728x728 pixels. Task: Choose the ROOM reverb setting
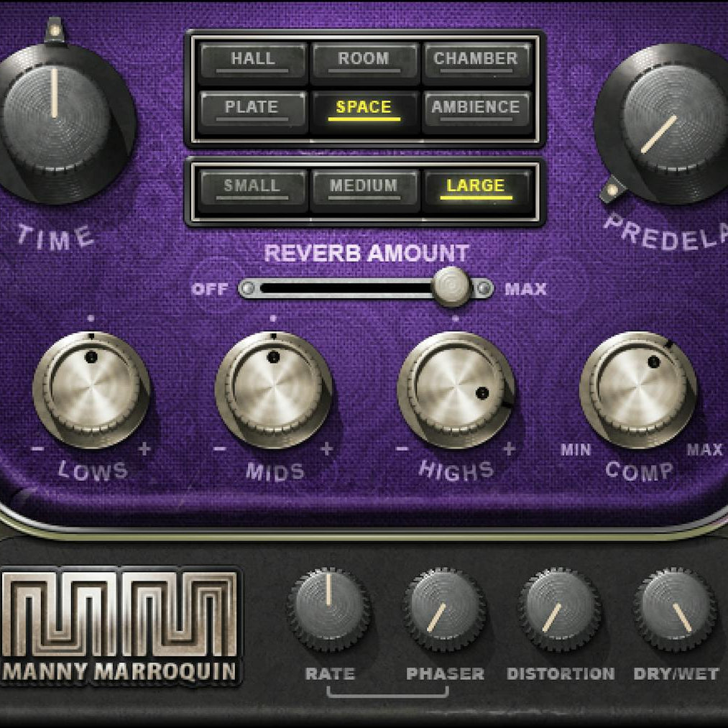point(364,61)
